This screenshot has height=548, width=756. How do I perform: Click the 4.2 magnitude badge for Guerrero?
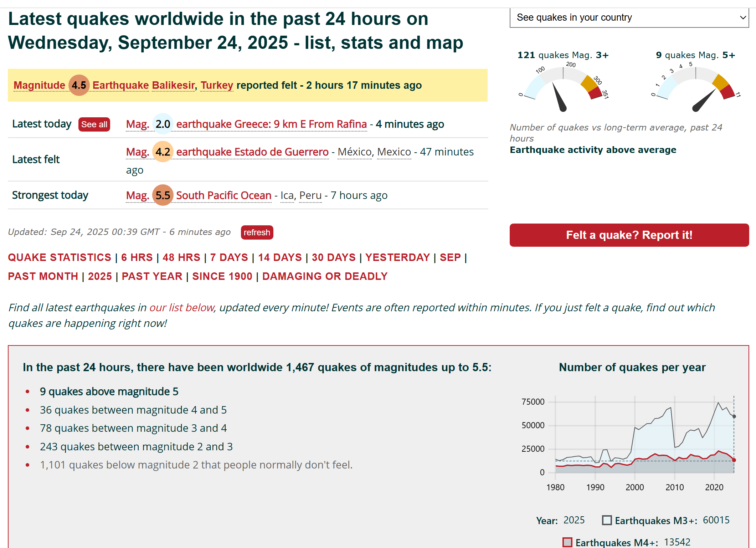click(x=163, y=152)
